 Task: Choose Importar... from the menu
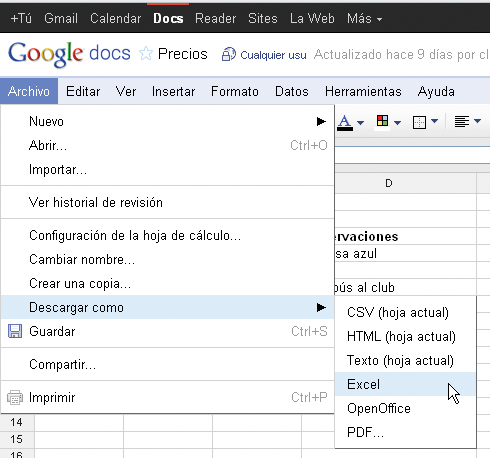(x=167, y=170)
